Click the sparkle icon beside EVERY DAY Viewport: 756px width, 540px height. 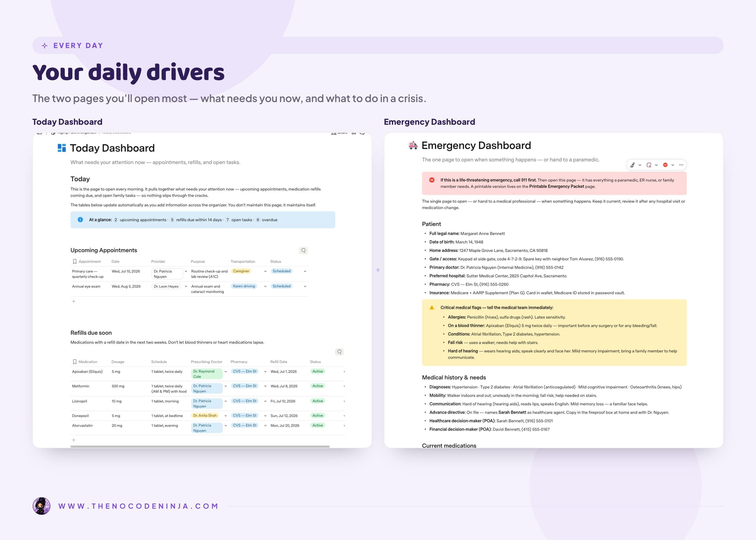[45, 46]
